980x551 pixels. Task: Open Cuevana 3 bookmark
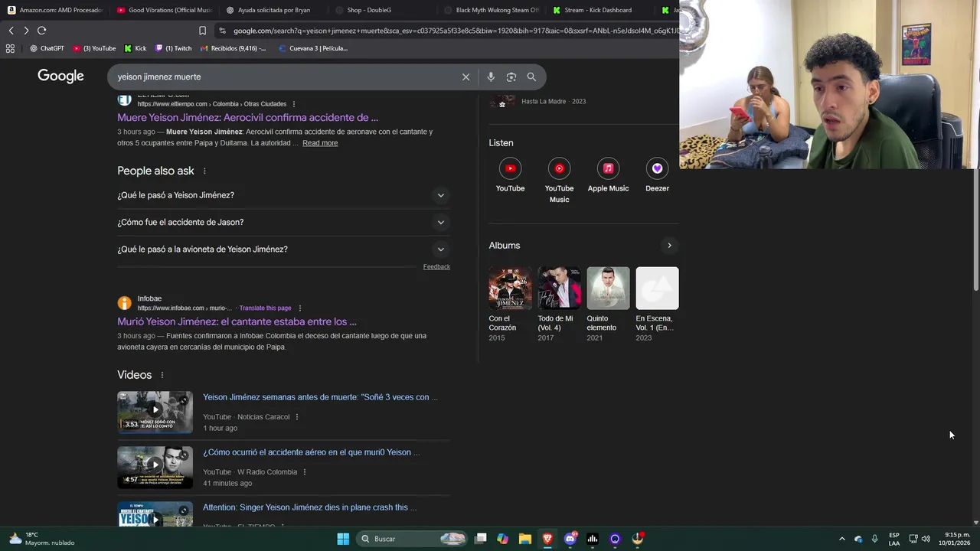tap(313, 48)
